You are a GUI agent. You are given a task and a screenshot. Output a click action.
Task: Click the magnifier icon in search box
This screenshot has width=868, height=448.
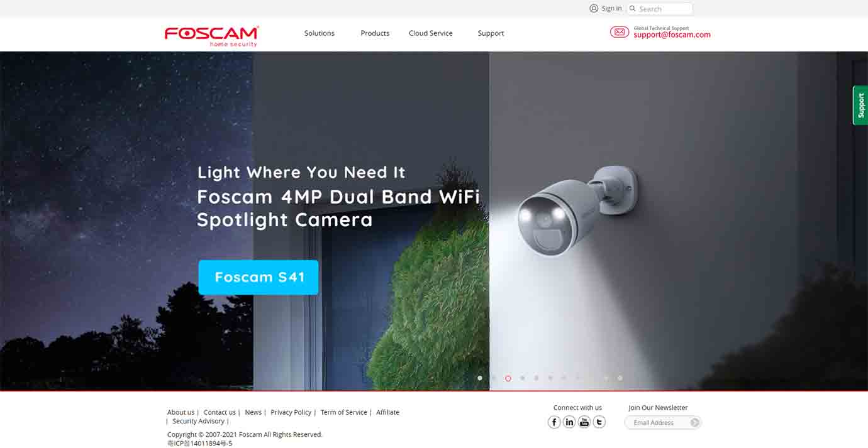pyautogui.click(x=633, y=9)
